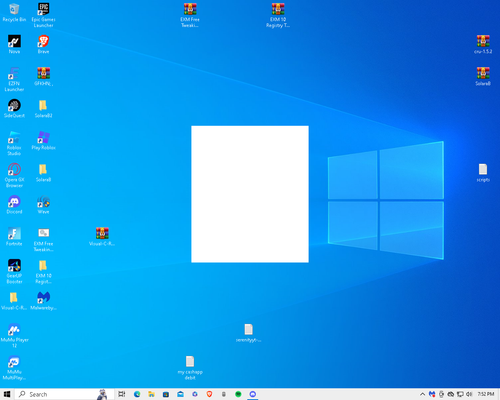Switch to Discord in the taskbar
This screenshot has width=500, height=400.
pyautogui.click(x=253, y=394)
